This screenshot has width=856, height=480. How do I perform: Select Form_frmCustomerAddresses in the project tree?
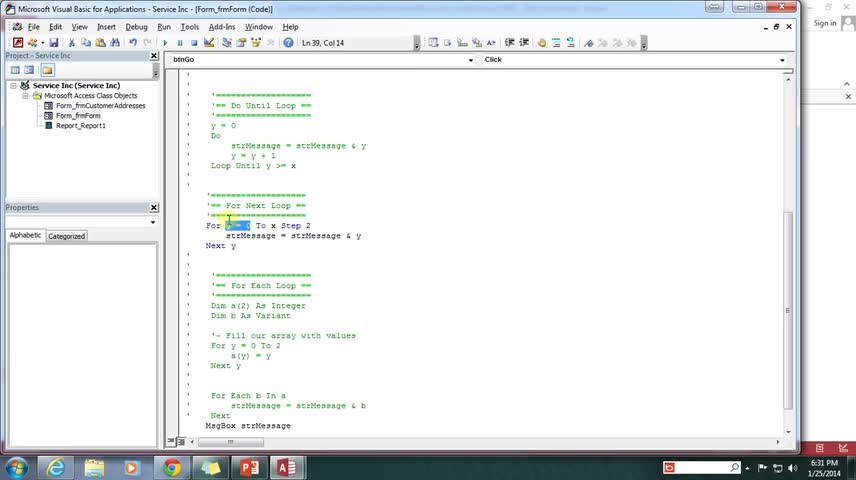point(100,106)
